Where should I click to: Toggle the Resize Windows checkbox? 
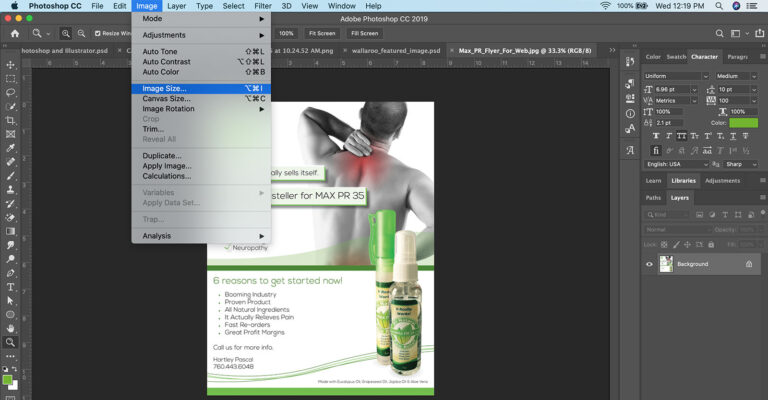pos(97,33)
